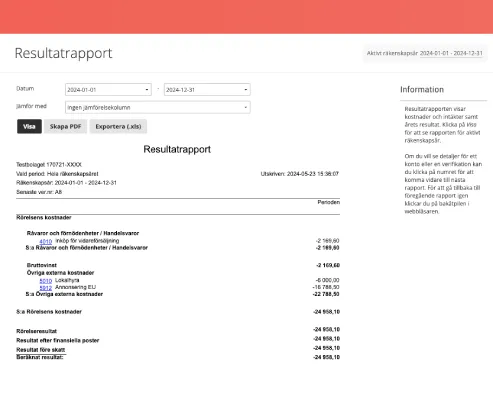
Task: Click the 'Rörelsens kostnader' section heading
Action: point(44,217)
